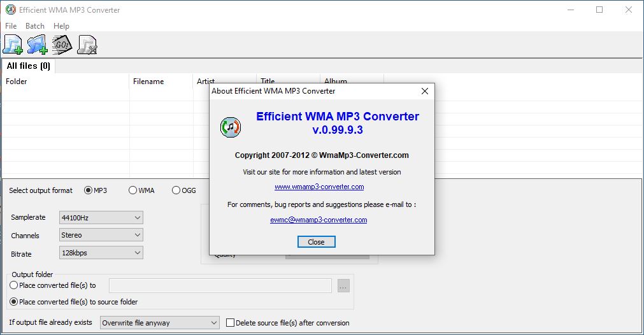The image size is (644, 335).
Task: Click the app icon in the title bar
Action: click(10, 10)
